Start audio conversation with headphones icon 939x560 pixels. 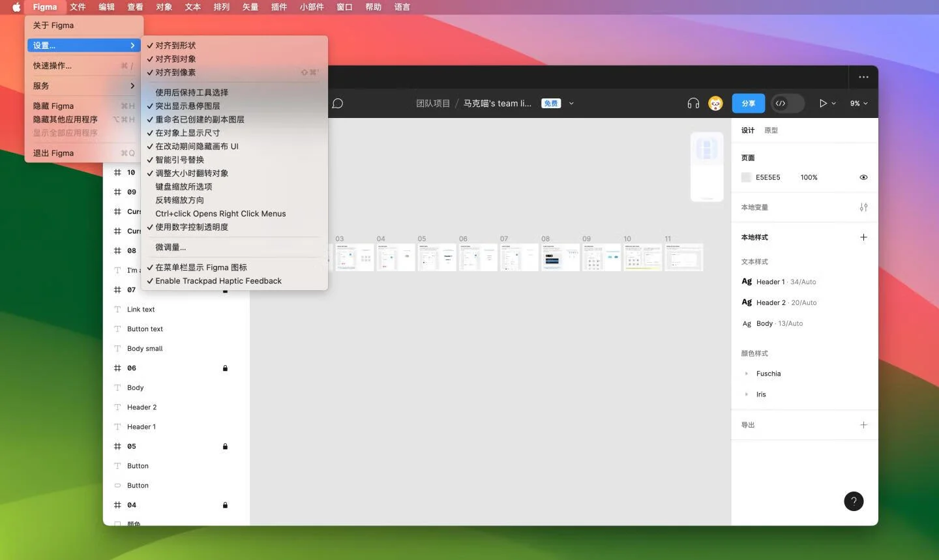(693, 103)
